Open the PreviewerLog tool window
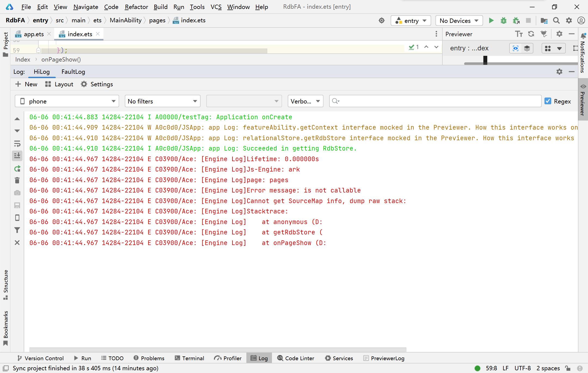 384,358
